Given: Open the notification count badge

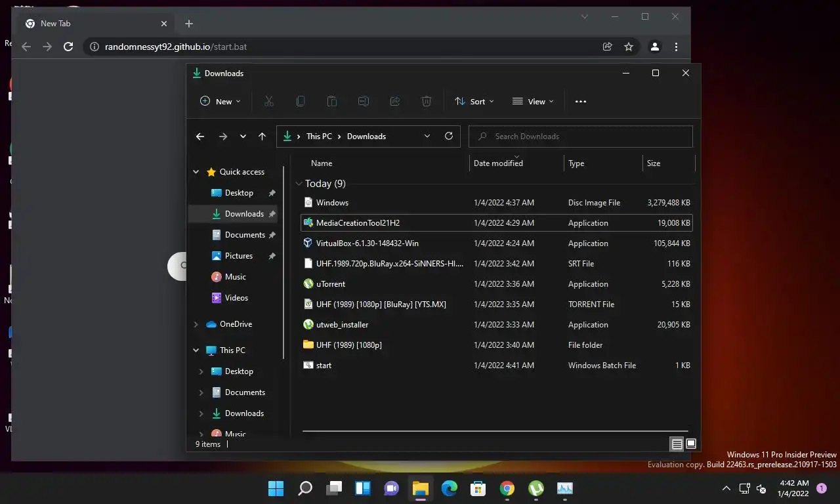Looking at the screenshot, I should pyautogui.click(x=821, y=488).
